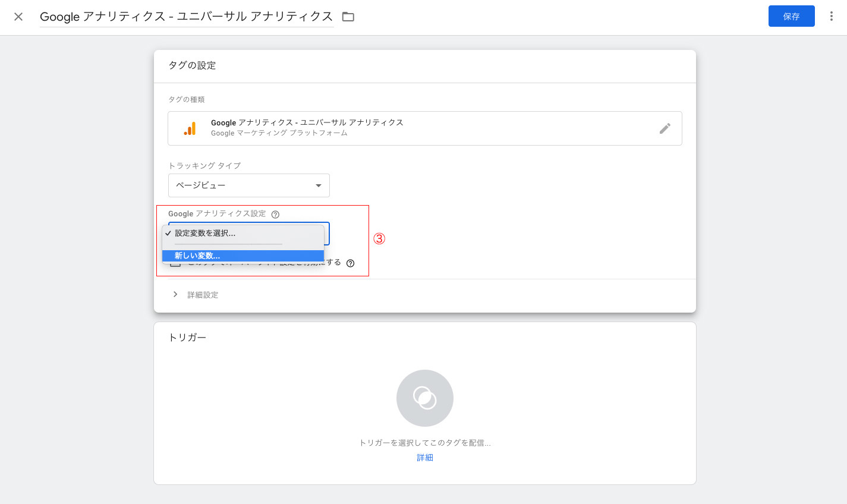Follow the 詳細 link under the trigger
847x504 pixels.
pyautogui.click(x=424, y=458)
